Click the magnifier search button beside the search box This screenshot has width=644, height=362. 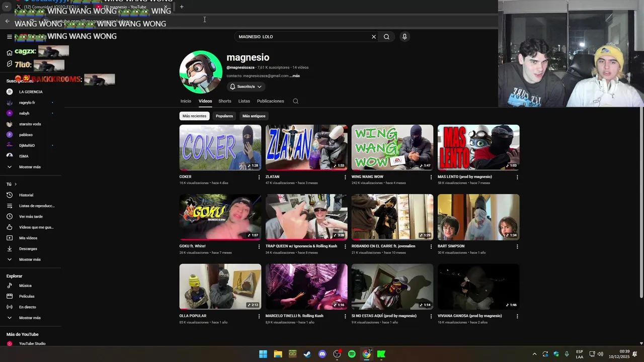386,37
